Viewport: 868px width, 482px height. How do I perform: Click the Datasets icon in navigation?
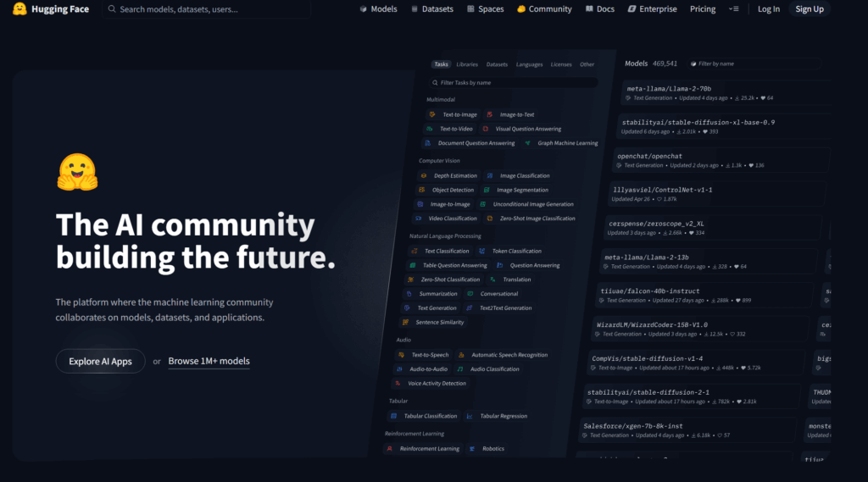[x=414, y=8]
